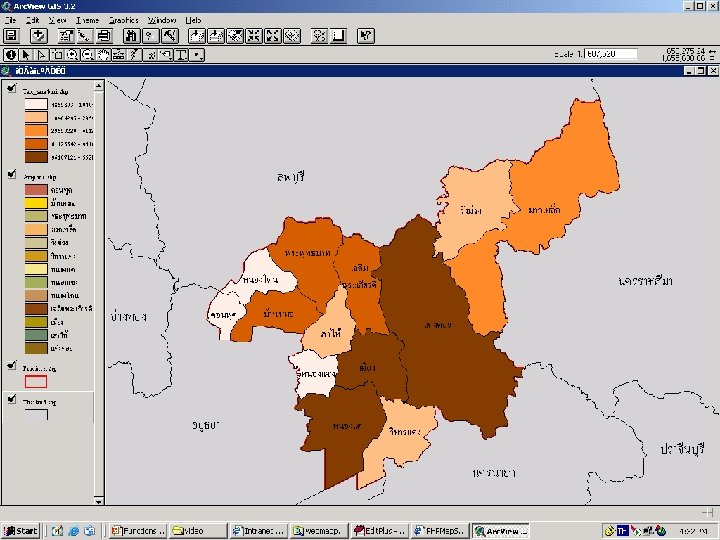The width and height of the screenshot is (720, 540).
Task: Select the Label tool
Action: (x=166, y=55)
